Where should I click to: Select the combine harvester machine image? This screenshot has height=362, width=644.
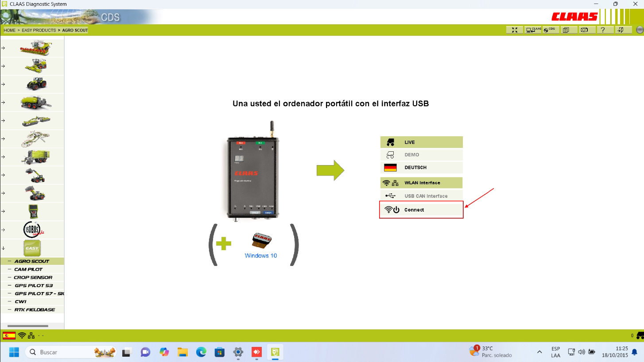[x=36, y=48]
